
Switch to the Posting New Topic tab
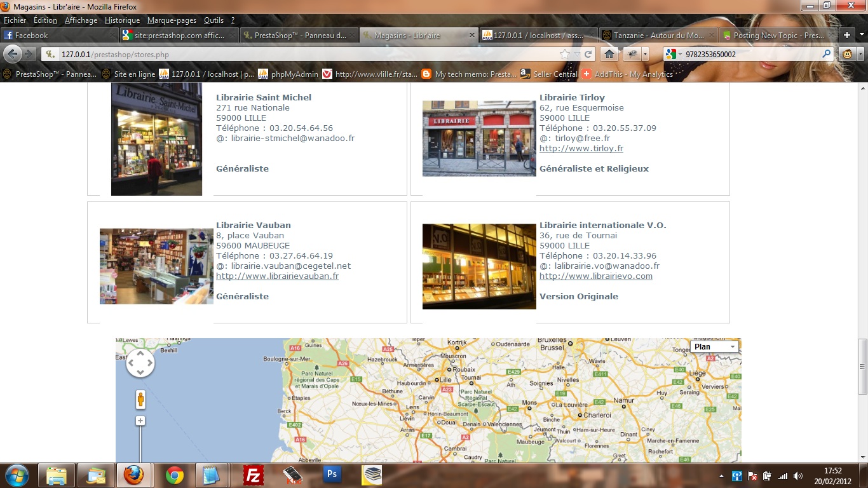778,36
